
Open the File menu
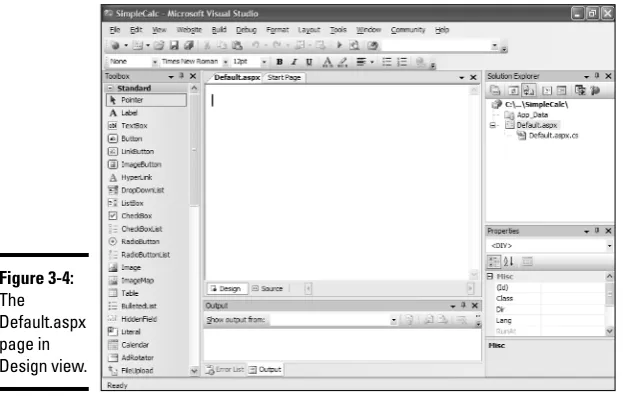[115, 30]
